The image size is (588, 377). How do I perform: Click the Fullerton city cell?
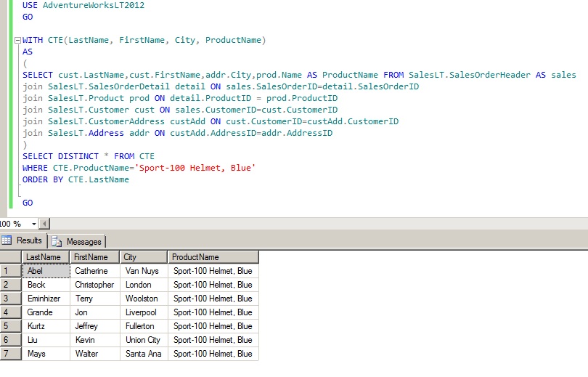[144, 326]
